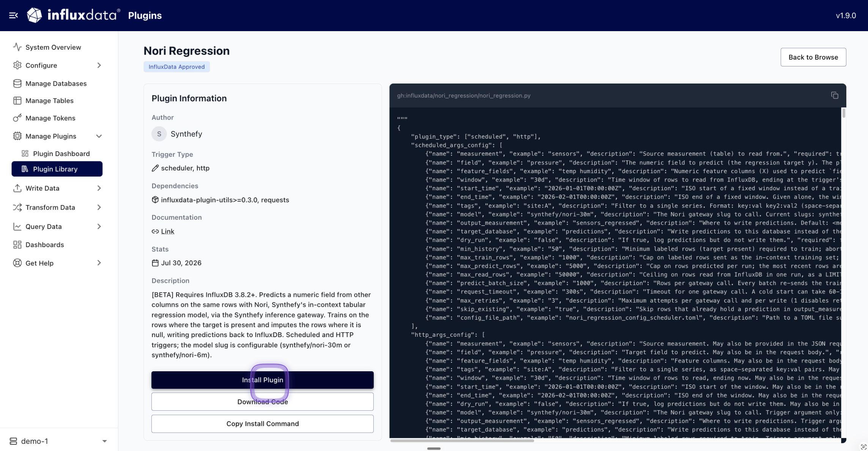
Task: Click the "http_args_config" code line
Action: (448, 335)
